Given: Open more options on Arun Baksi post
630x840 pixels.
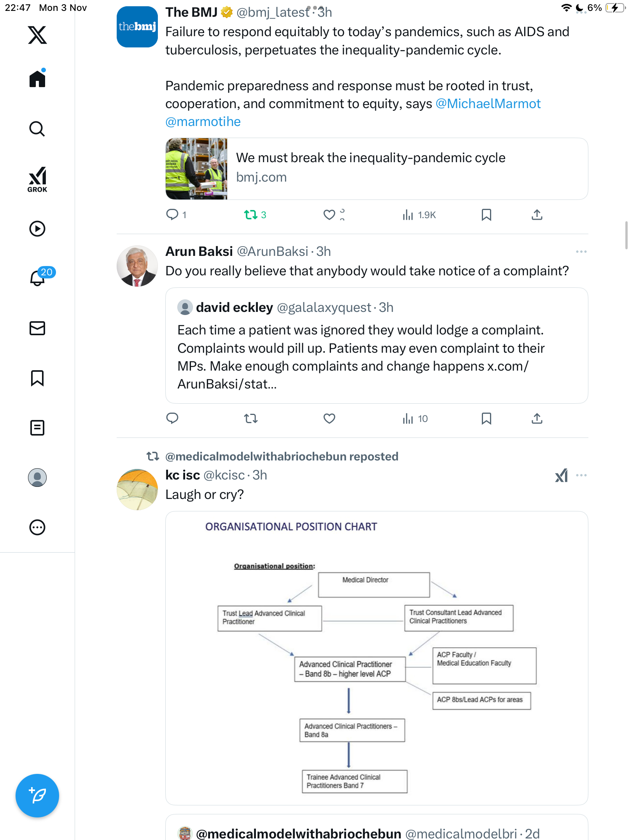Looking at the screenshot, I should (581, 252).
